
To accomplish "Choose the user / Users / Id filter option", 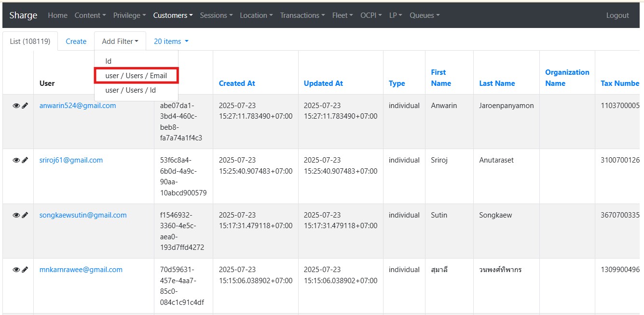I will point(130,90).
